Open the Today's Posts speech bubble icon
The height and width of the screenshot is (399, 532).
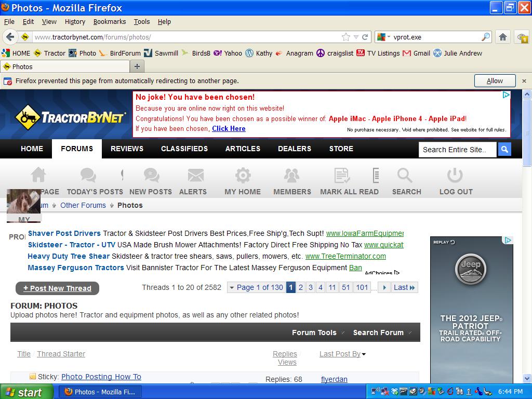(x=88, y=176)
